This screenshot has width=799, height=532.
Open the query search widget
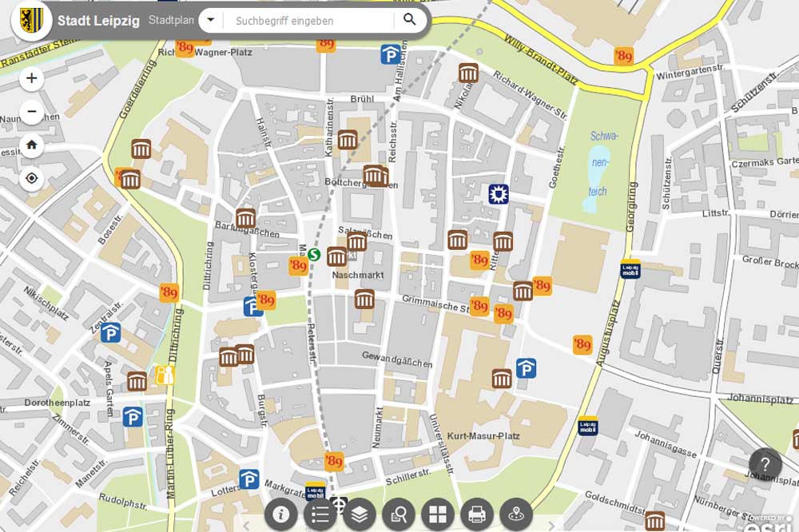[398, 514]
